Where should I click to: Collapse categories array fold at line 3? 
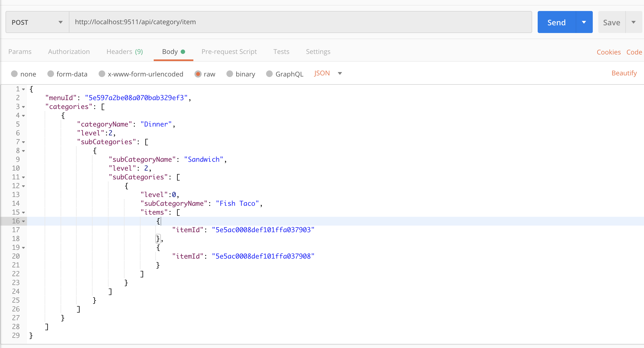(24, 107)
